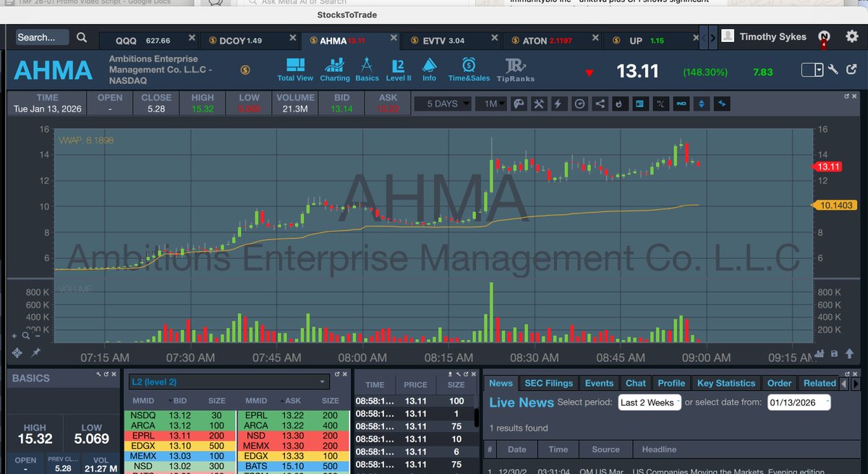Click the chart color palette icon
The width and height of the screenshot is (868, 474).
(519, 103)
